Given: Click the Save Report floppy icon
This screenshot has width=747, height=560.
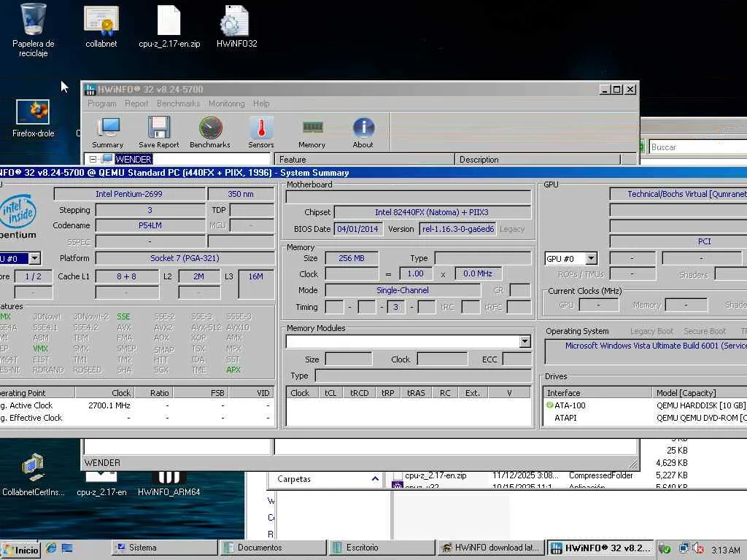Looking at the screenshot, I should click(x=158, y=132).
